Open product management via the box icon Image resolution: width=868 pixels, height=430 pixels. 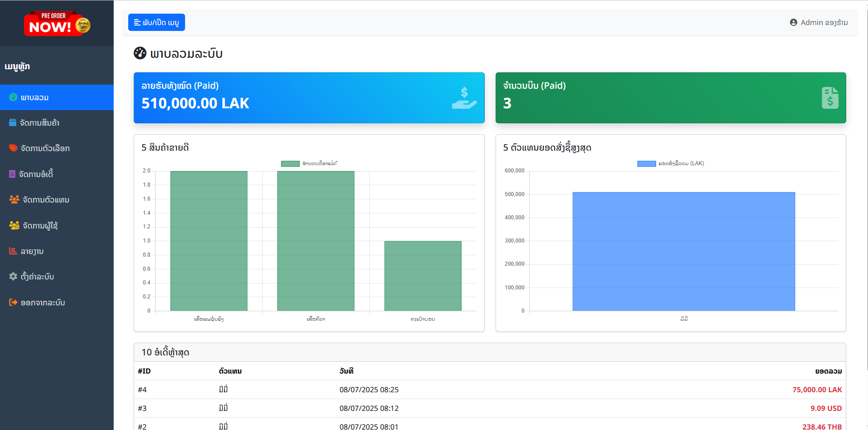13,123
